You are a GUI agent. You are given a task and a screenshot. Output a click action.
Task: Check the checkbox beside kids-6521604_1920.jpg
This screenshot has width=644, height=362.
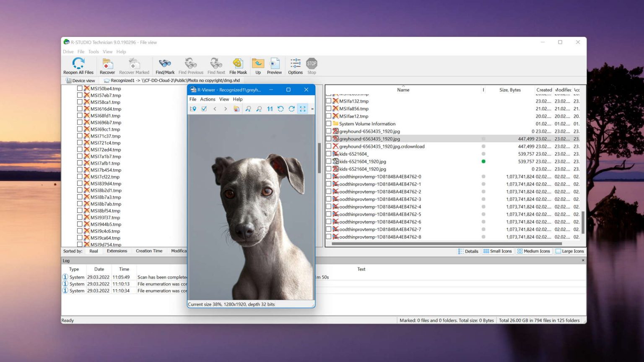coord(329,161)
